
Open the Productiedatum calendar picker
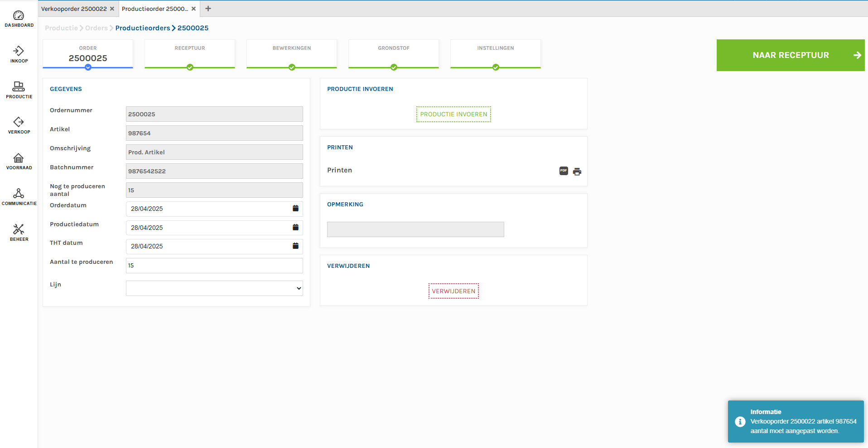tap(295, 228)
